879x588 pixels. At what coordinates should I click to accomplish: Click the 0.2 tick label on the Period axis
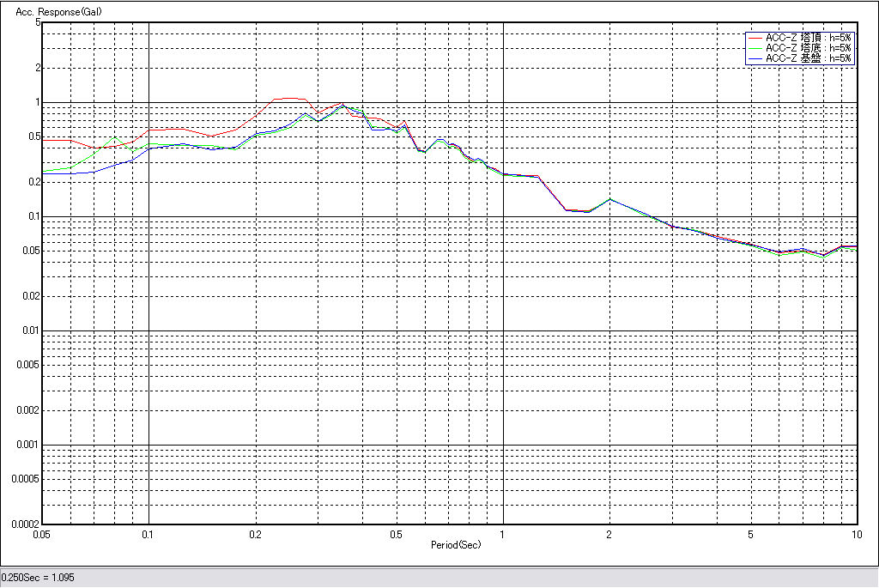[x=255, y=534]
